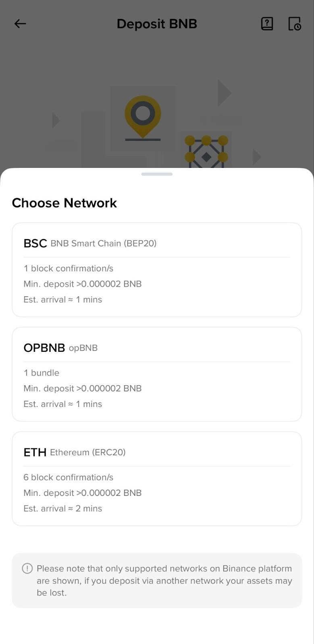Open the deposit help guide icon
This screenshot has width=314, height=644.
(x=267, y=24)
